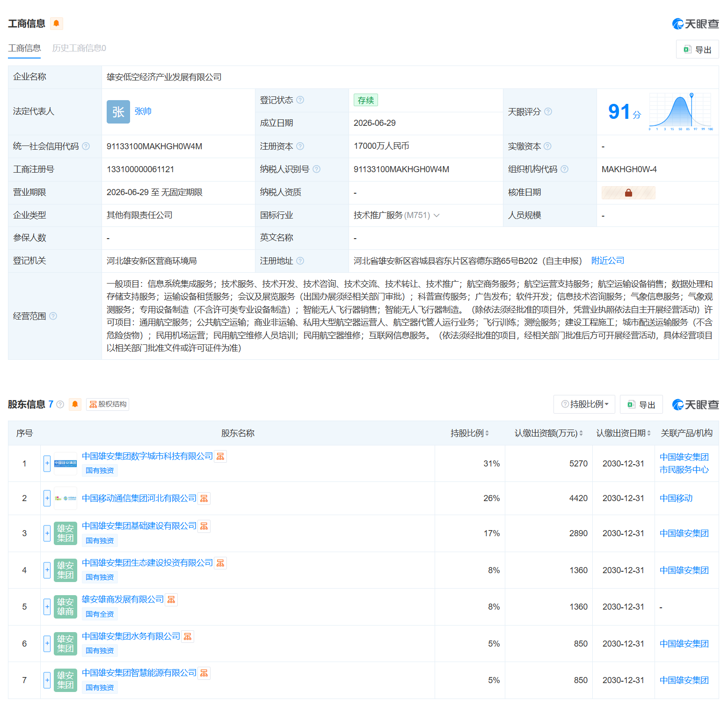This screenshot has height=721, width=728.
Task: Click the 中国移动通信集团河北 company logo
Action: click(x=66, y=498)
